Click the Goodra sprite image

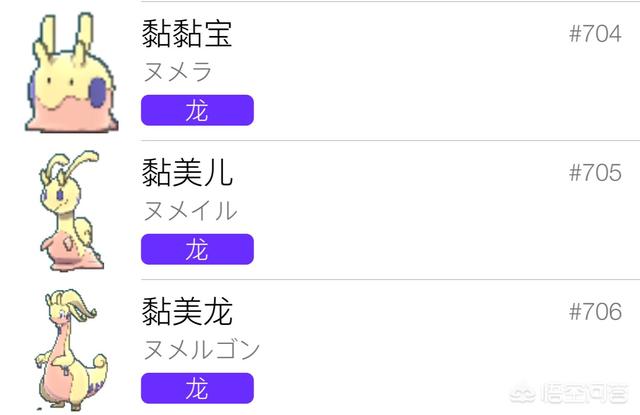71,350
